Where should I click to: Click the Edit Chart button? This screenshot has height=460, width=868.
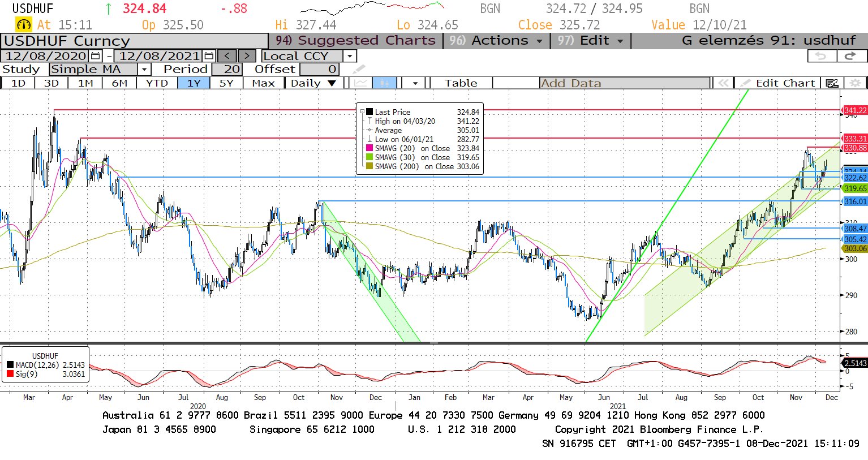point(779,83)
